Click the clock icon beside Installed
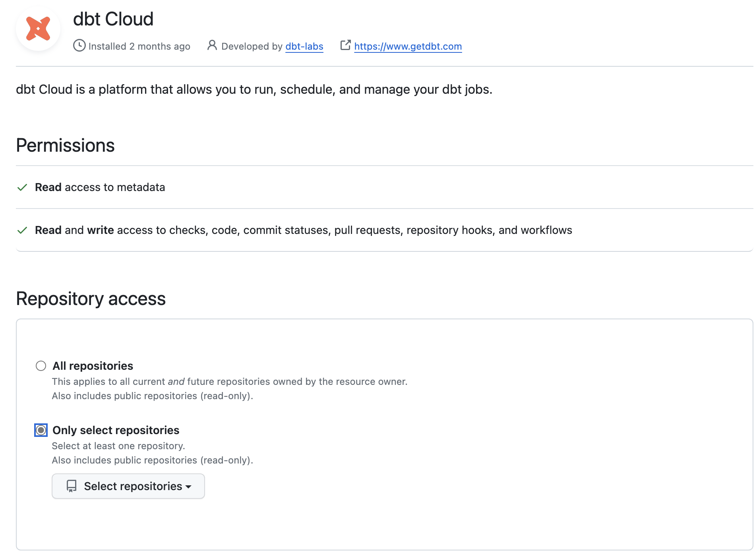Screen dimensions: 755x560 pos(79,46)
